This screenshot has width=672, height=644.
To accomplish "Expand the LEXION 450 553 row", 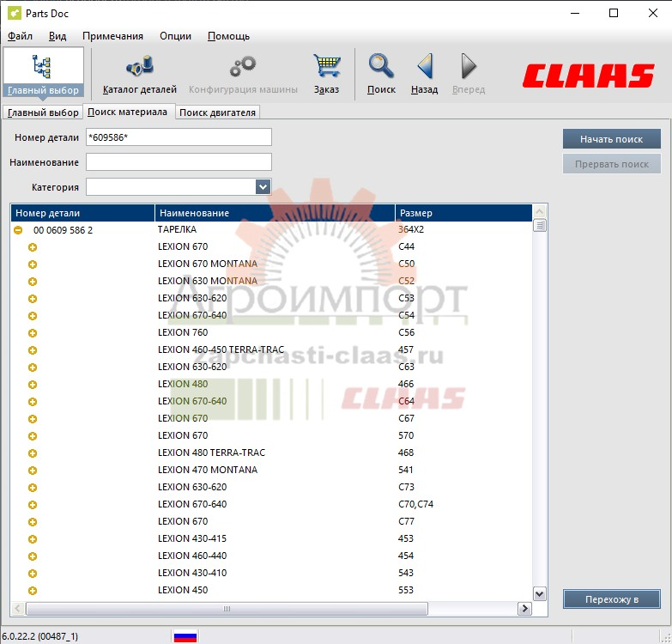I will [x=33, y=591].
